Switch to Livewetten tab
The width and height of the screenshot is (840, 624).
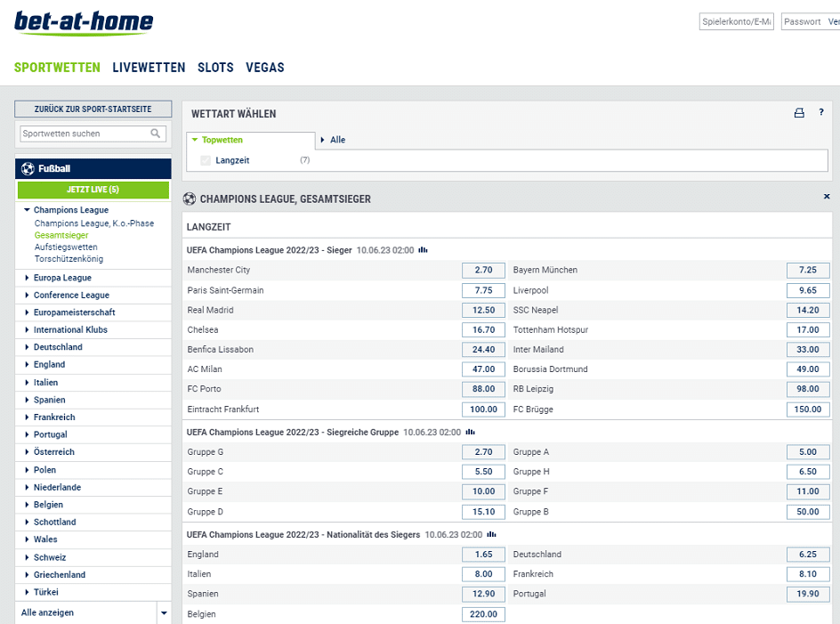coord(149,68)
